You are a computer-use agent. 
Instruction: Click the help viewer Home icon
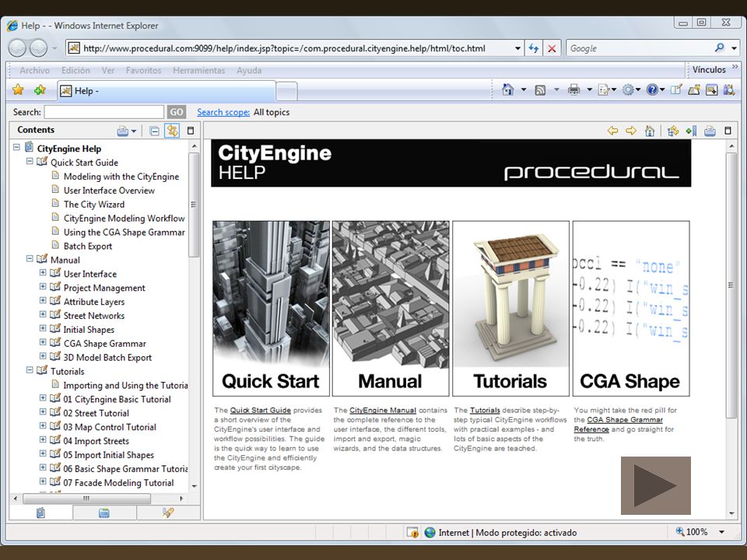[x=650, y=131]
